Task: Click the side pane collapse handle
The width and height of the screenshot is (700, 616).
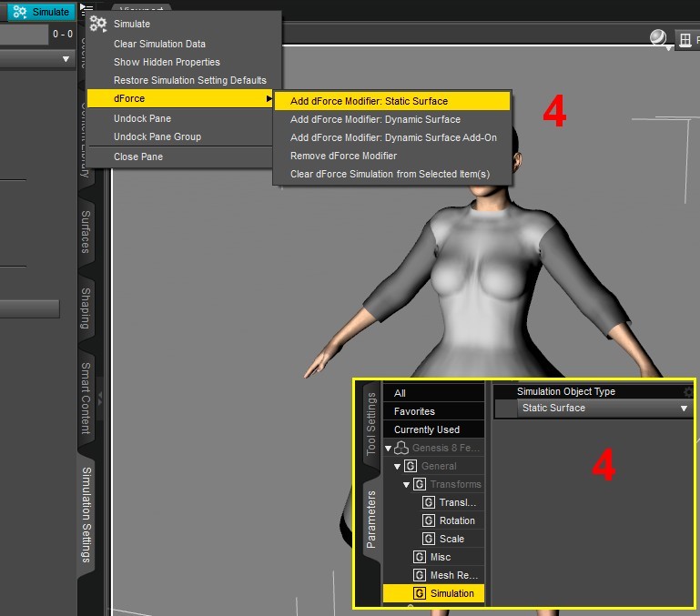Action: coord(100,398)
